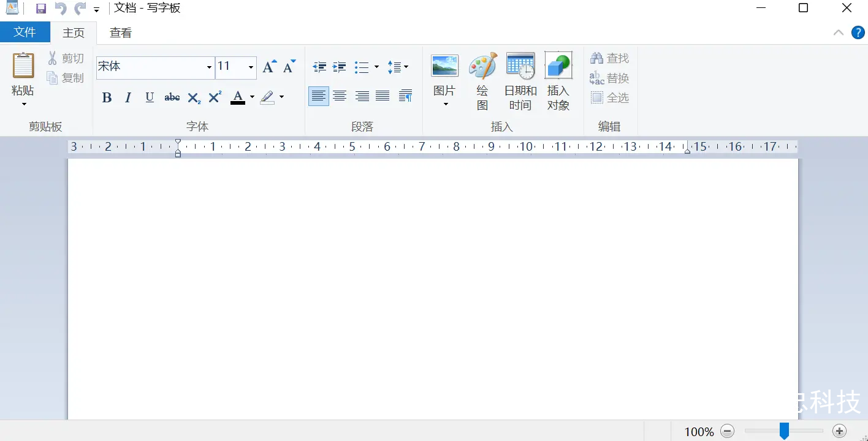Center-align the text

pos(340,96)
